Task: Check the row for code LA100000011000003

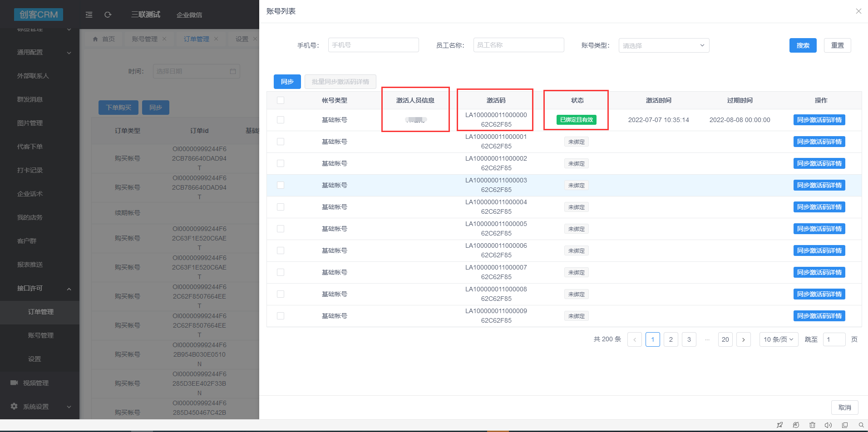Action: 281,185
